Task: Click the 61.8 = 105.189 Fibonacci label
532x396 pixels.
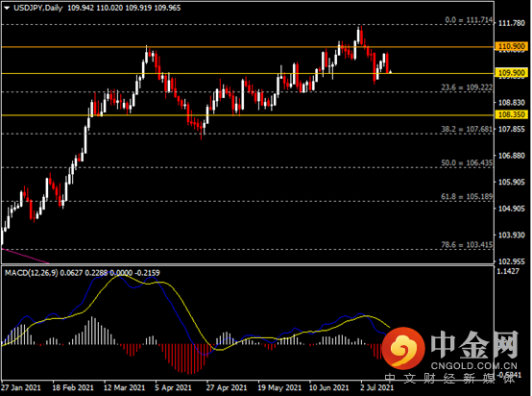Action: click(x=467, y=196)
